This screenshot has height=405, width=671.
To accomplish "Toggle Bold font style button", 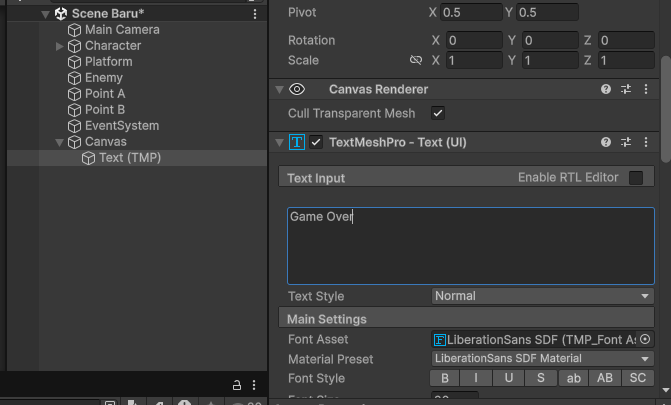I will (x=445, y=378).
